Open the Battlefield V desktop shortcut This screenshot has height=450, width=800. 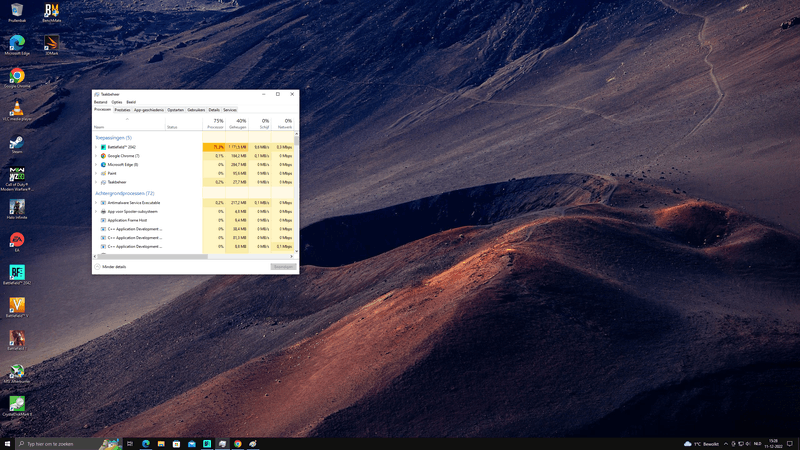click(17, 307)
